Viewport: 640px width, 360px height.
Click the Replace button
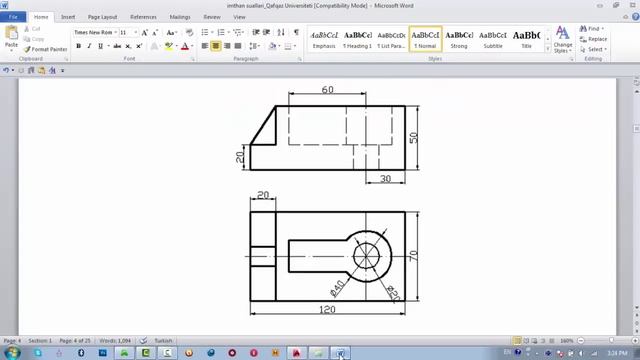593,39
